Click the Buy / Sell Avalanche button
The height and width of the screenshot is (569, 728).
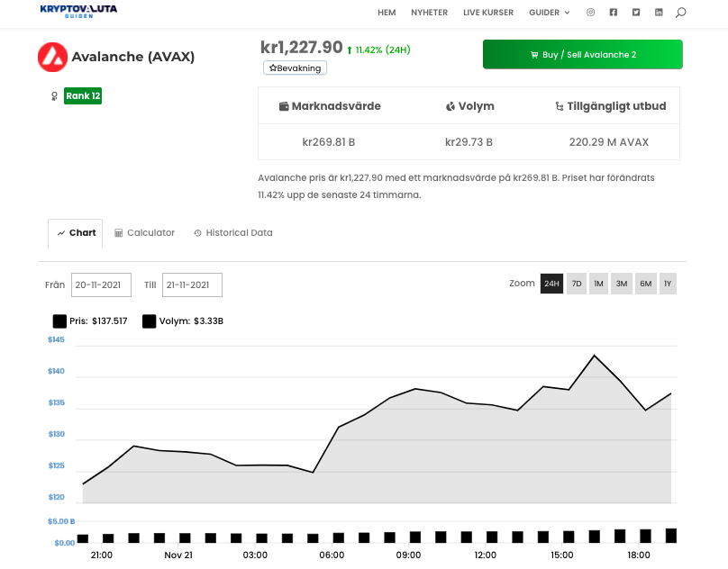pyautogui.click(x=582, y=55)
